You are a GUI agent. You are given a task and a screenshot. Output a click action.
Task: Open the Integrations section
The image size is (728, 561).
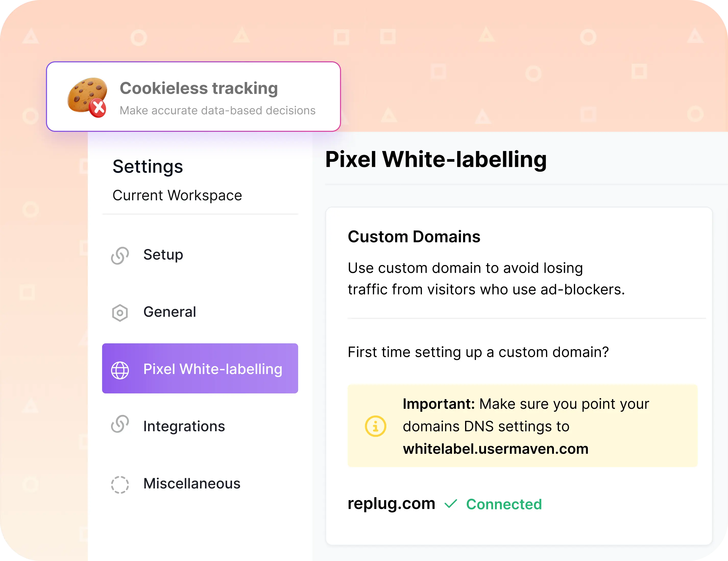(183, 426)
